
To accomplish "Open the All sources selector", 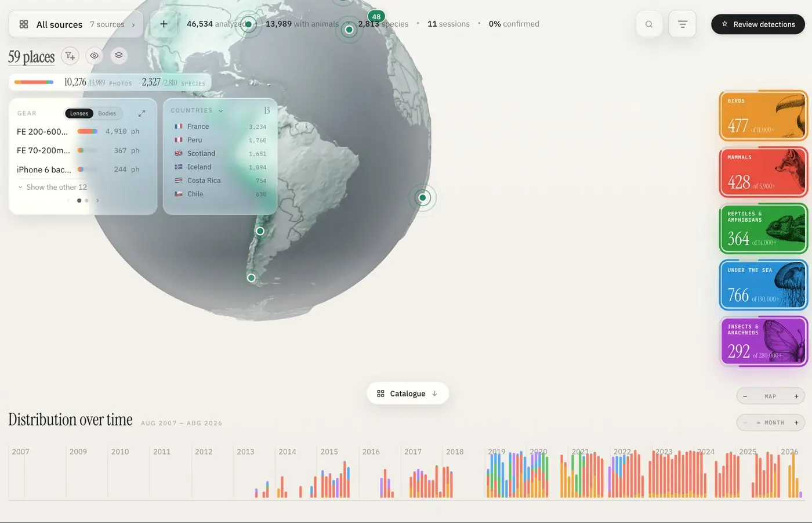I will (x=76, y=24).
